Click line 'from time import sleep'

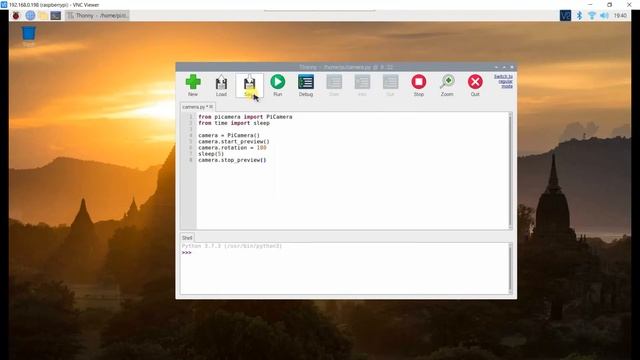[234, 123]
